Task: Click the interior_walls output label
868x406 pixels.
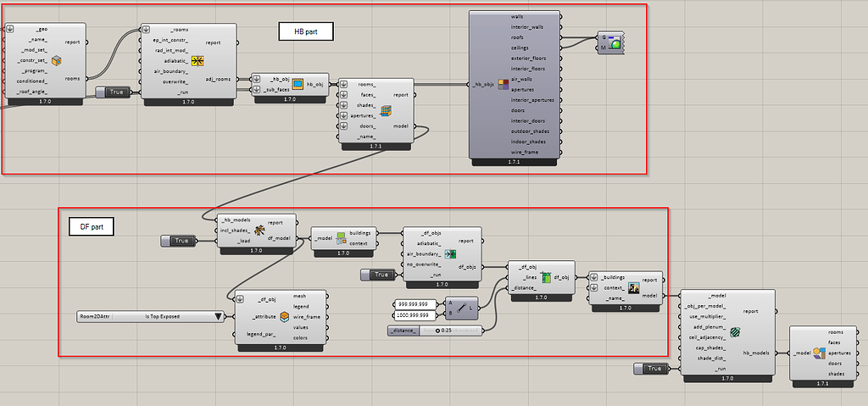Action: 526,27
